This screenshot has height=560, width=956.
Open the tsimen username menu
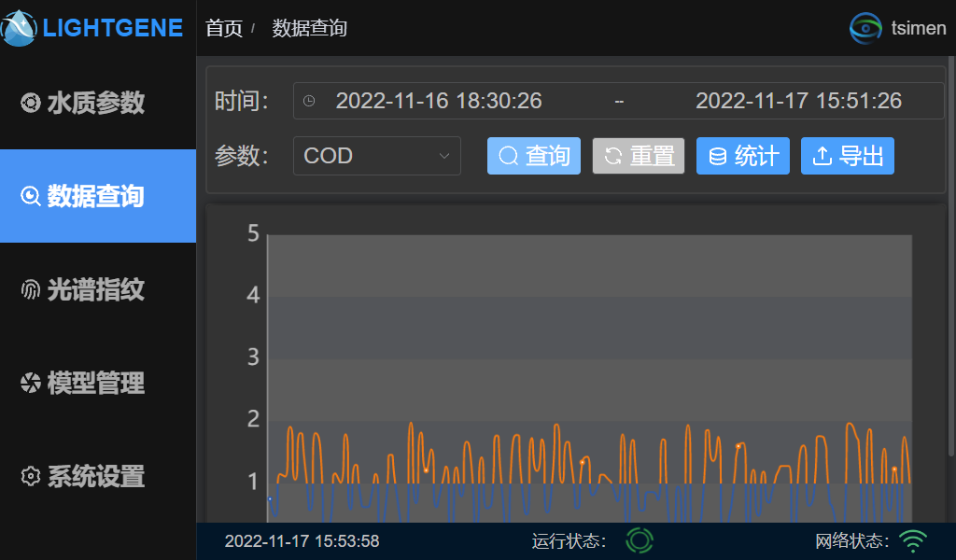919,28
